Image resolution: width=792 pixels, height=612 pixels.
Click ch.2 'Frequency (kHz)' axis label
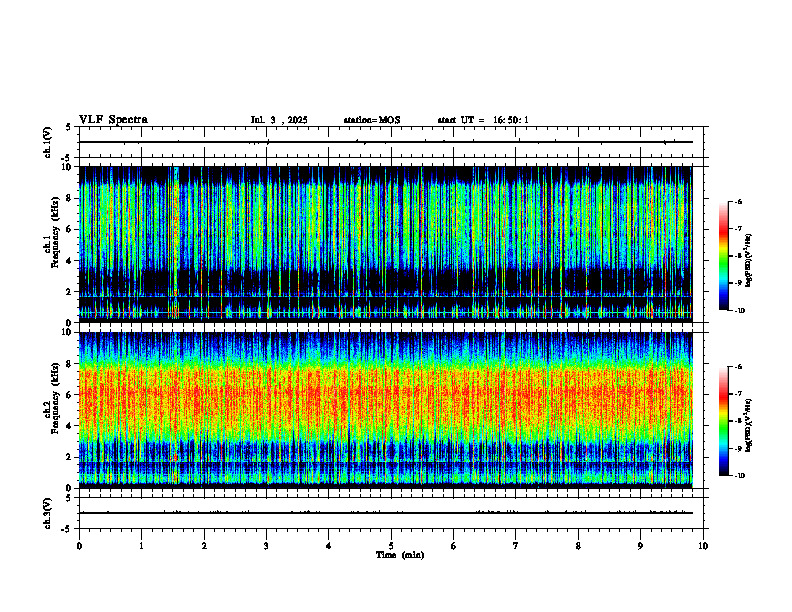(x=55, y=398)
